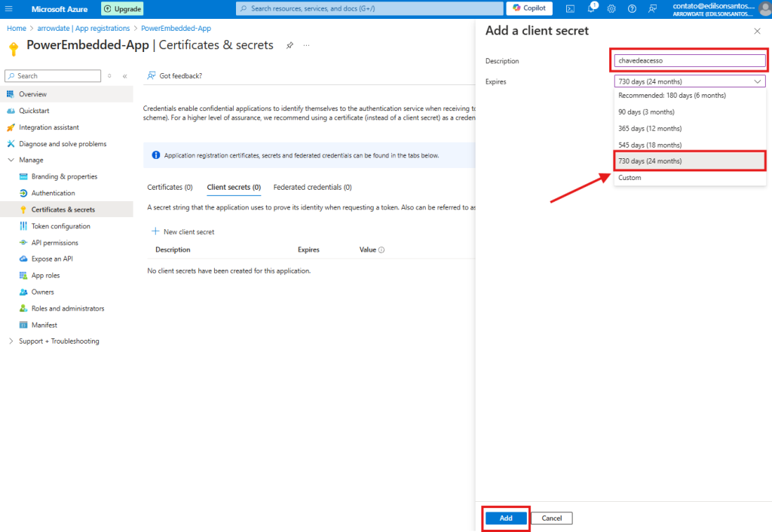Click the sidebar expand/collapse diamond icon
This screenshot has height=532, width=772.
pyautogui.click(x=109, y=76)
